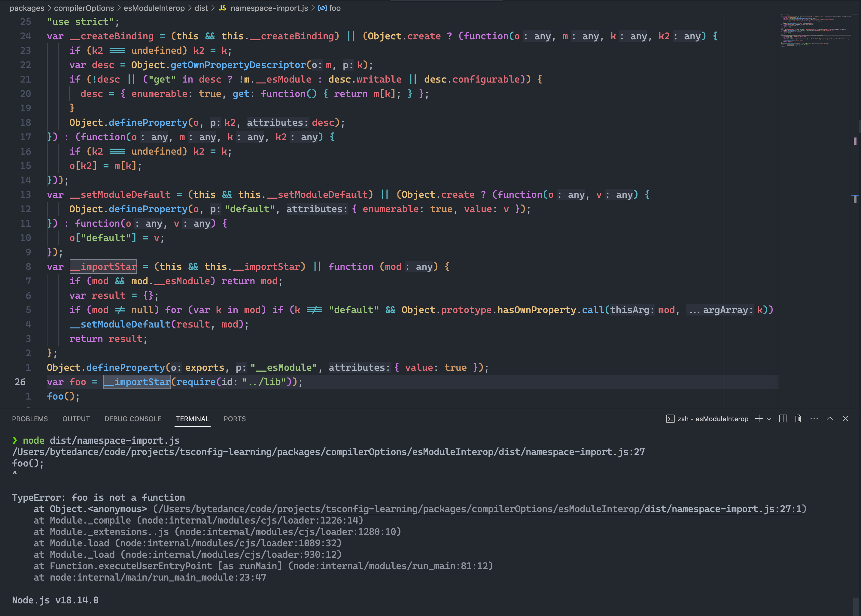Open the launch profile dropdown chevron
This screenshot has height=616, width=861.
pos(769,419)
